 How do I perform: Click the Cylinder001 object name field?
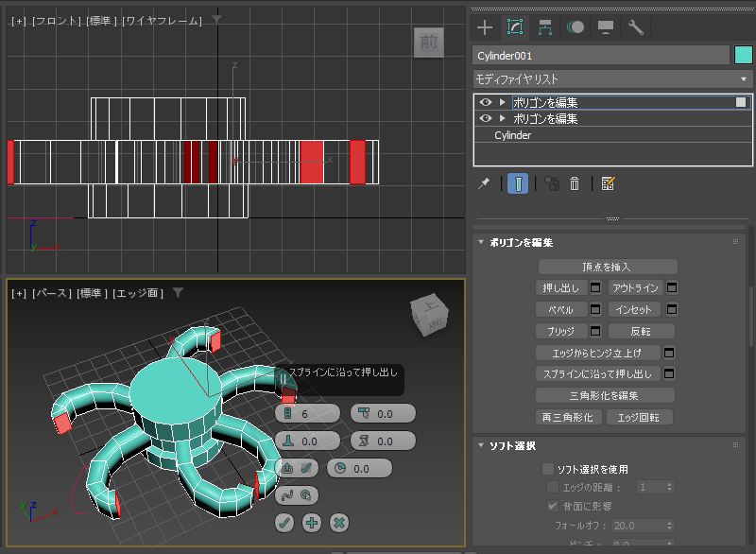601,56
